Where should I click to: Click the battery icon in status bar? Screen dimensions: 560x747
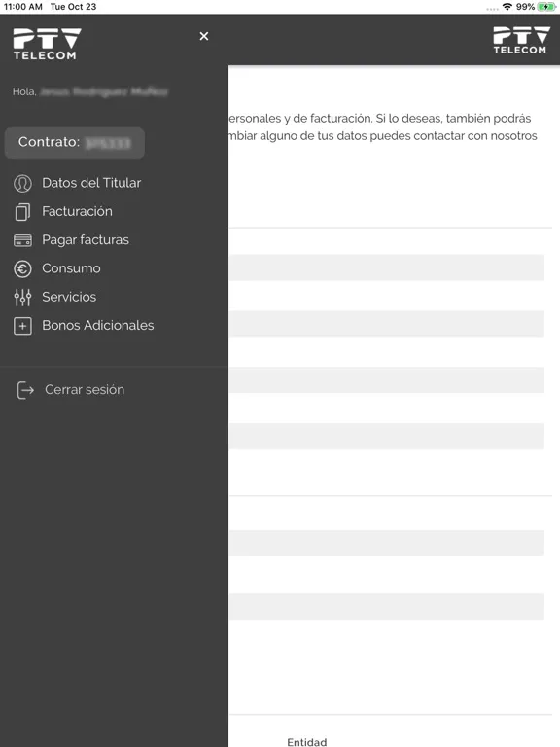[x=546, y=7]
